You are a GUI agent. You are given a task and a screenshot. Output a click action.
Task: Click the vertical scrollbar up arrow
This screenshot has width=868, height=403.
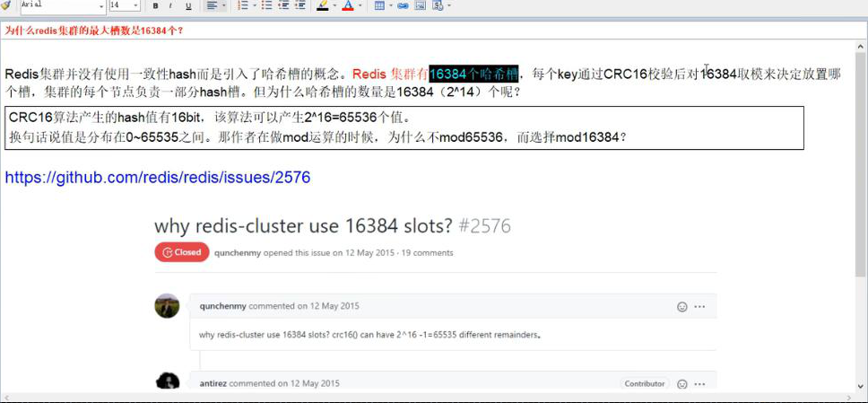[860, 47]
